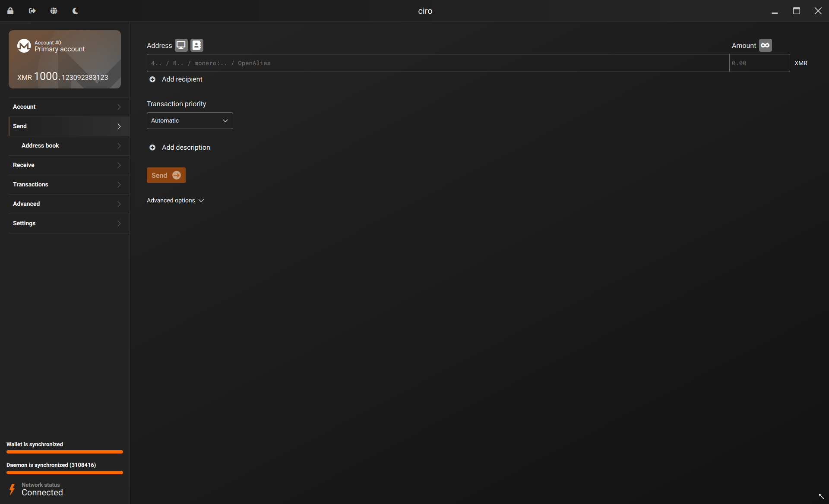The height and width of the screenshot is (504, 829).
Task: Focus the recipient address input field
Action: coord(437,63)
